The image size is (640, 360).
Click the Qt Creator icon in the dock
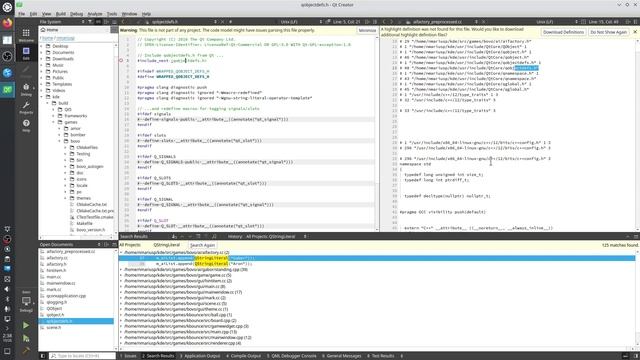pyautogui.click(x=7, y=90)
